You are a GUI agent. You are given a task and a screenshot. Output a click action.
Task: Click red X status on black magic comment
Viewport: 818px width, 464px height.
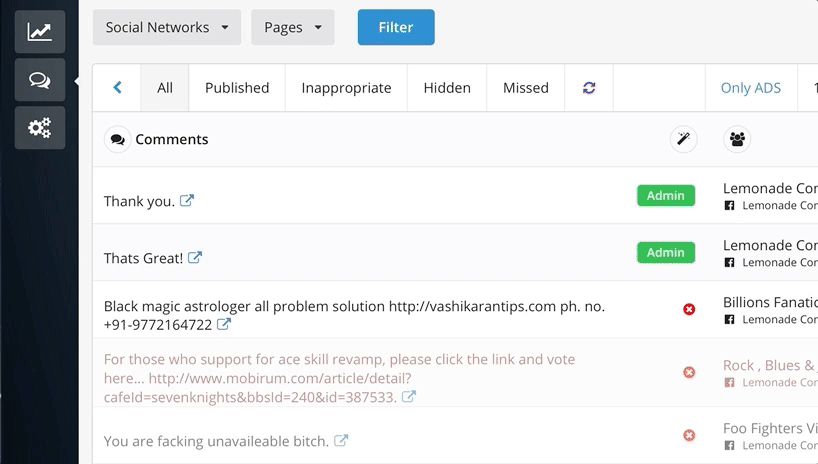[689, 310]
